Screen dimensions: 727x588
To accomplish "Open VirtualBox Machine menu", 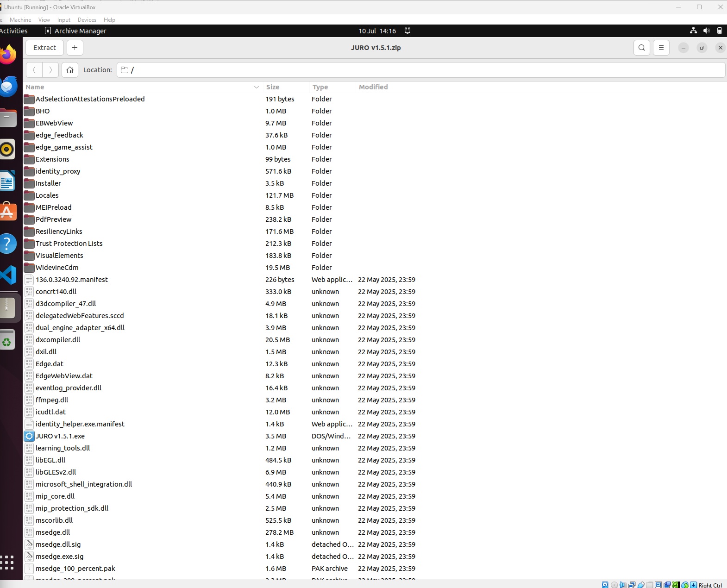I will tap(20, 20).
